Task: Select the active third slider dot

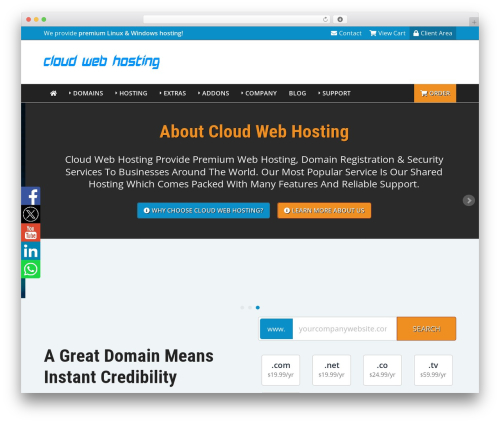Action: click(x=258, y=307)
